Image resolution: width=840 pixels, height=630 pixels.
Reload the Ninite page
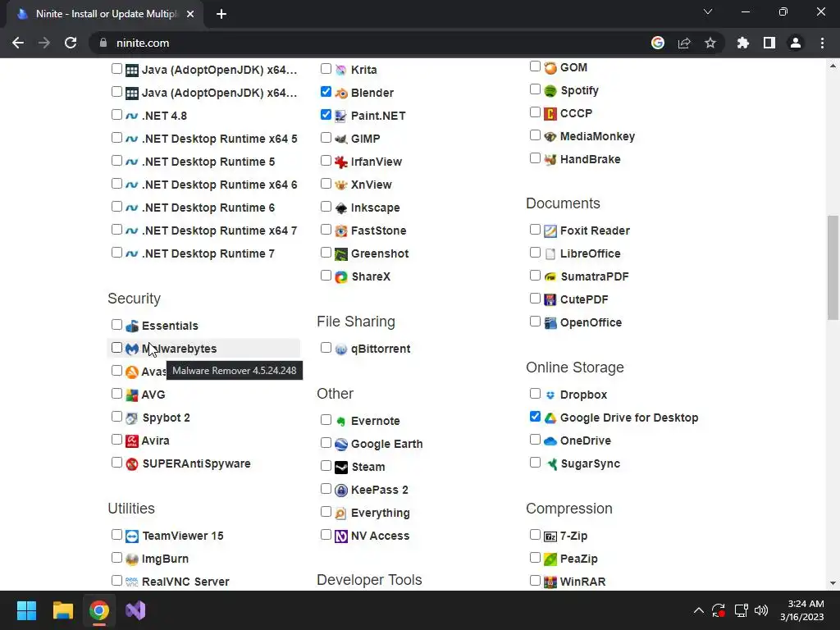coord(71,43)
